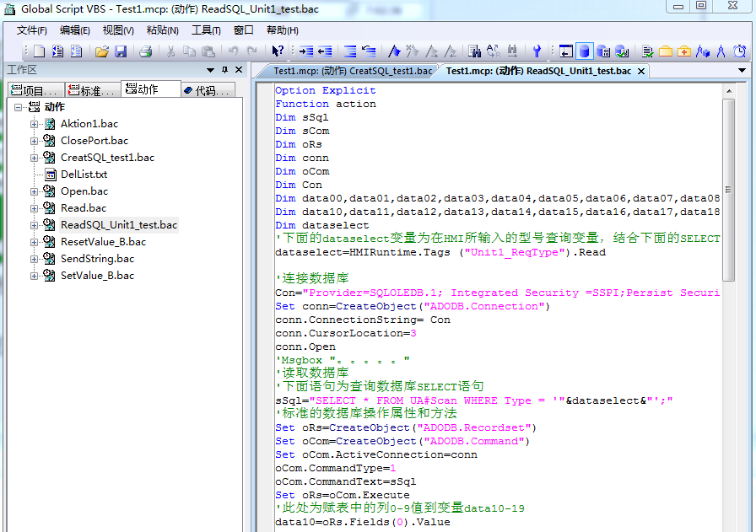Expand the ClosePort.bac node
The height and width of the screenshot is (532, 756).
(34, 141)
